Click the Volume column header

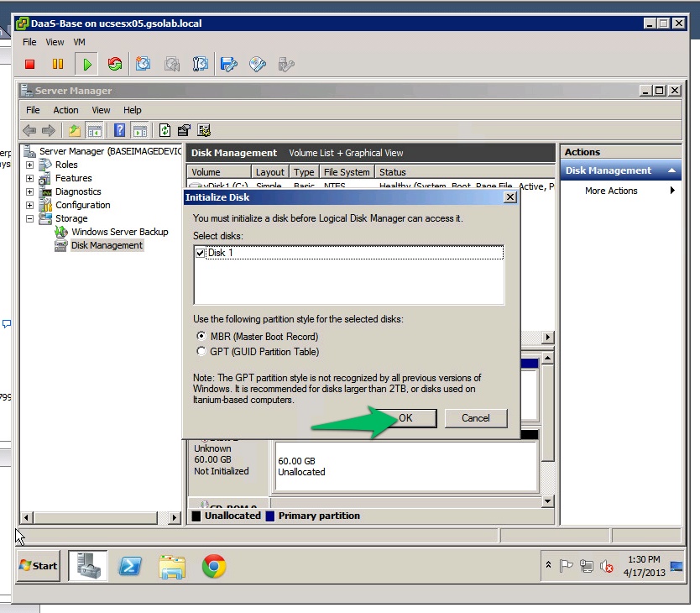click(219, 172)
